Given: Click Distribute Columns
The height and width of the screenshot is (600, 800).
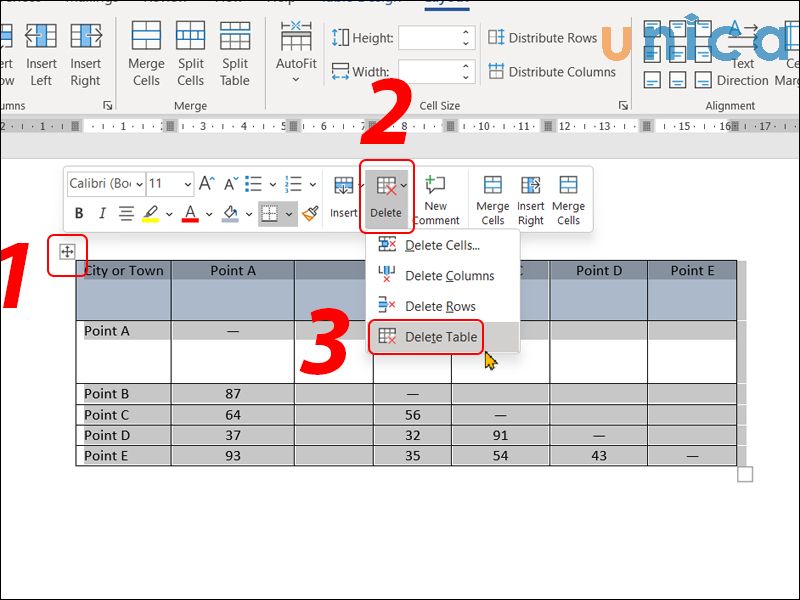Looking at the screenshot, I should click(552, 71).
